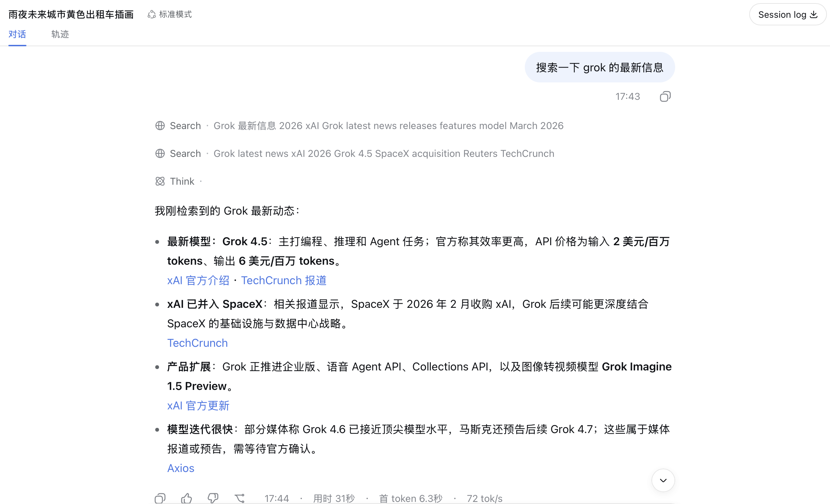Image resolution: width=830 pixels, height=504 pixels.
Task: Click the bold heading xAI 已并入 SpaceX
Action: (215, 304)
